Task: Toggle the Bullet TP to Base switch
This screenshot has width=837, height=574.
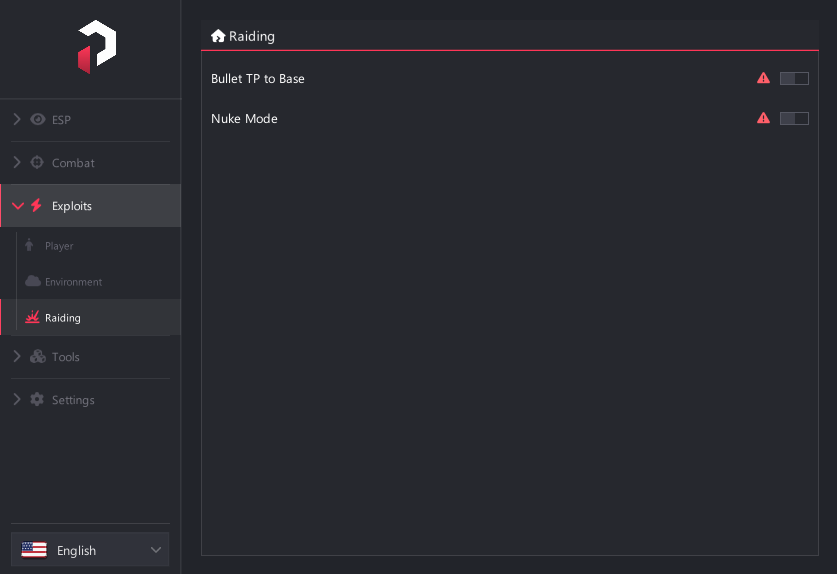Action: pyautogui.click(x=794, y=78)
